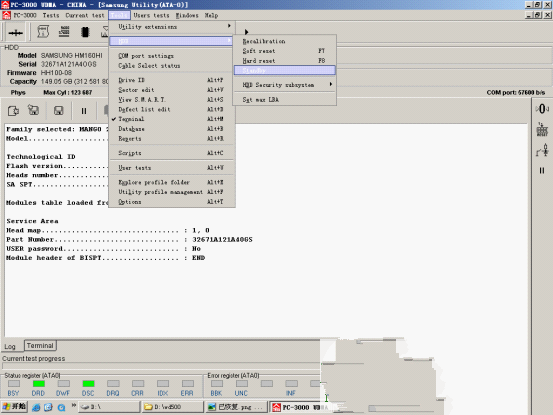Switch to the D:\wd500 folder taskbar button
This screenshot has width=553, height=415.
pyautogui.click(x=173, y=407)
